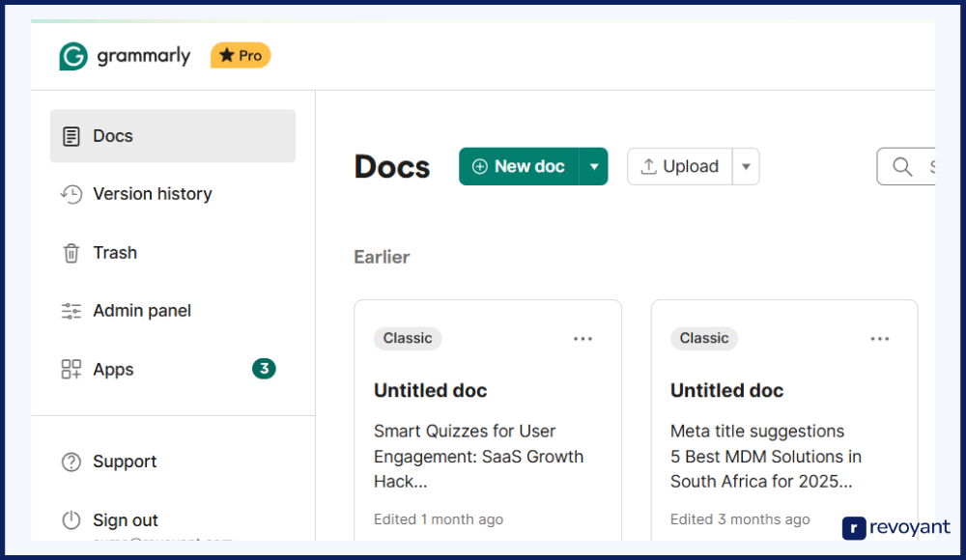Viewport: 966px width, 560px height.
Task: Open options for the Meta title suggestions doc
Action: click(880, 339)
